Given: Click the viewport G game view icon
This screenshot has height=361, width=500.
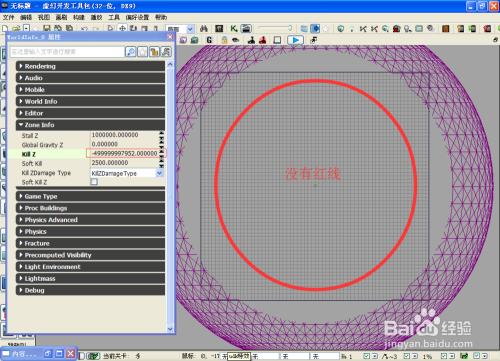Looking at the screenshot, I should (209, 40).
